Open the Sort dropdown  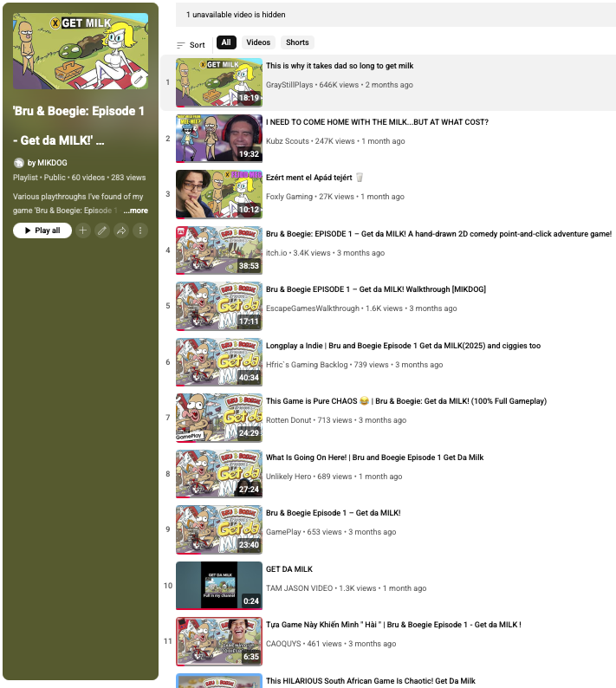pos(191,45)
